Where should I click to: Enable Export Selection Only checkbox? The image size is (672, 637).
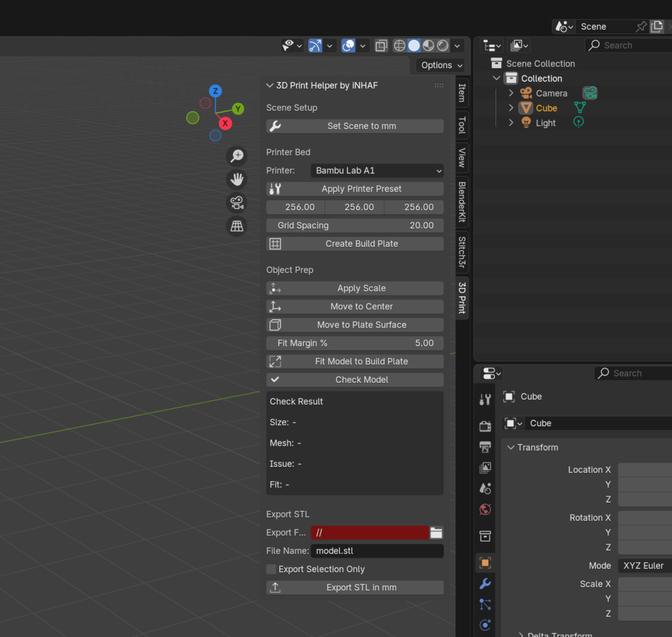pyautogui.click(x=271, y=569)
